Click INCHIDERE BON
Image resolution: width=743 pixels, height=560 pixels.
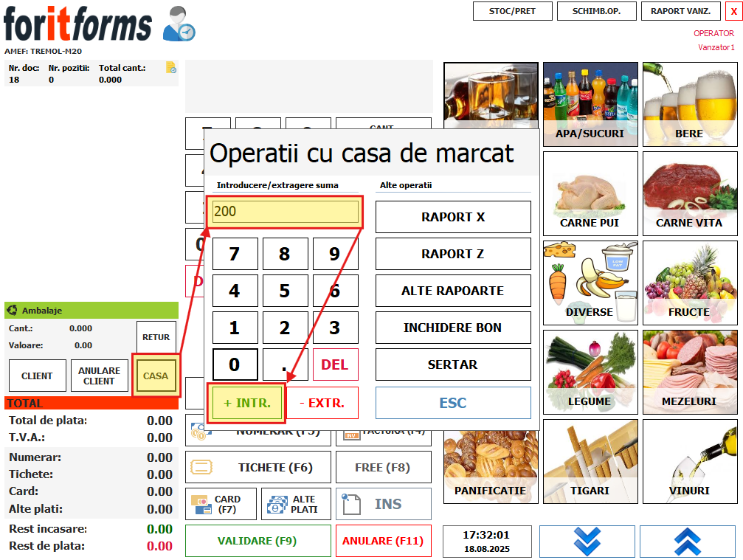pyautogui.click(x=453, y=328)
